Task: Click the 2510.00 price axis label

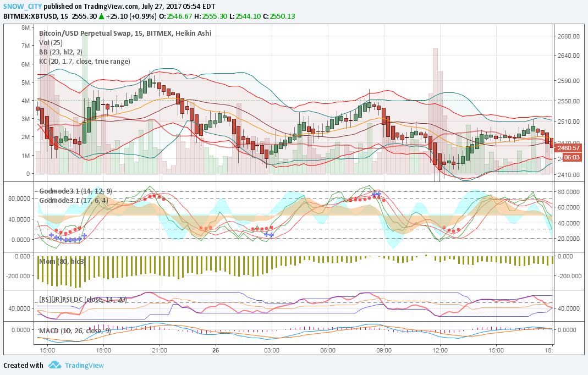Action: coord(569,122)
